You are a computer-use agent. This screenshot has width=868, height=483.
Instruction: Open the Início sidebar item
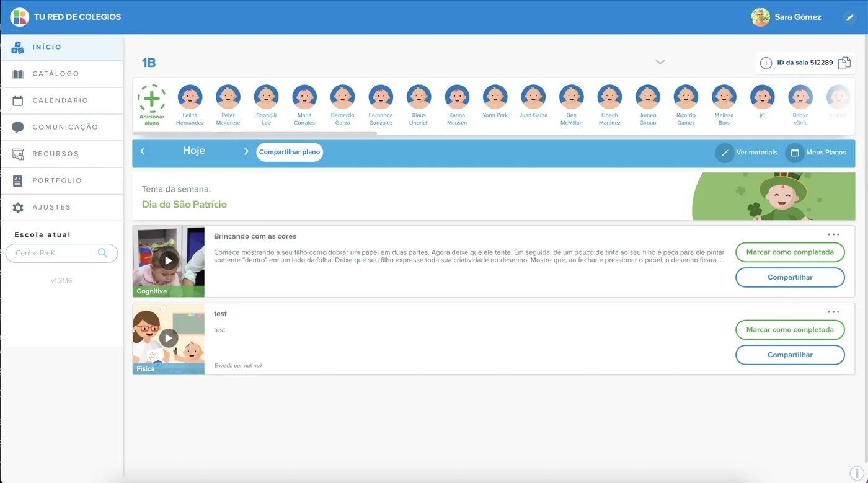(x=61, y=47)
